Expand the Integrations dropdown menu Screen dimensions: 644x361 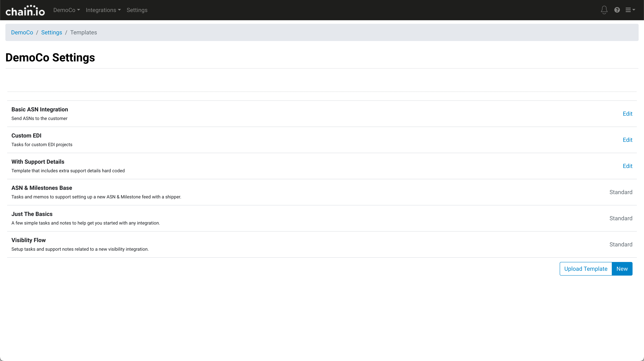[x=103, y=10]
